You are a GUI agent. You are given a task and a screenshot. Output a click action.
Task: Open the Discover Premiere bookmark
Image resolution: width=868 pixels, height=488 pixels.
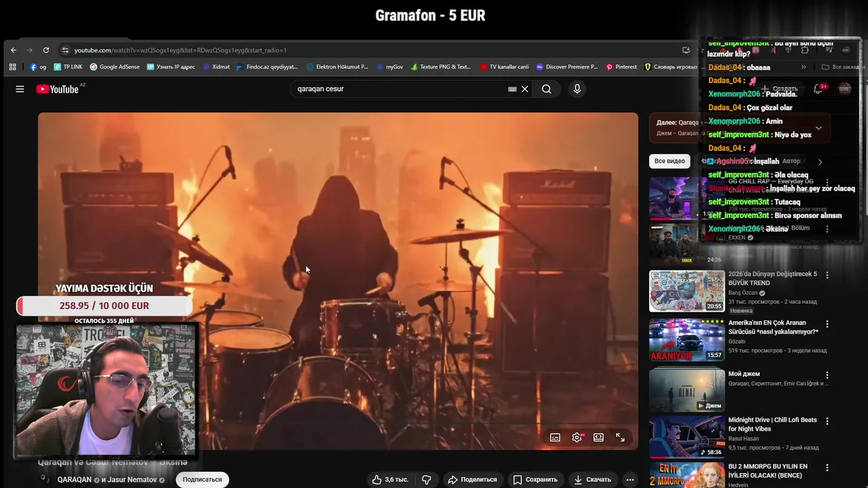[567, 67]
